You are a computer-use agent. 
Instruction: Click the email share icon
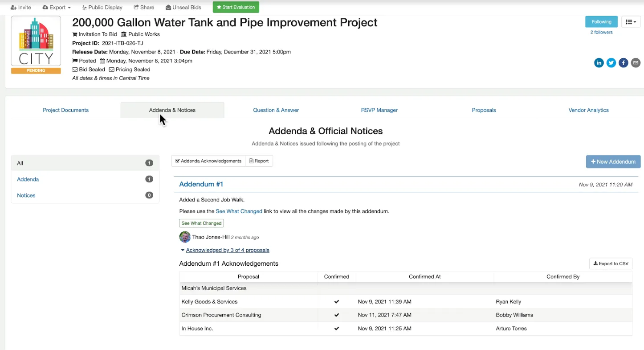[x=636, y=63]
